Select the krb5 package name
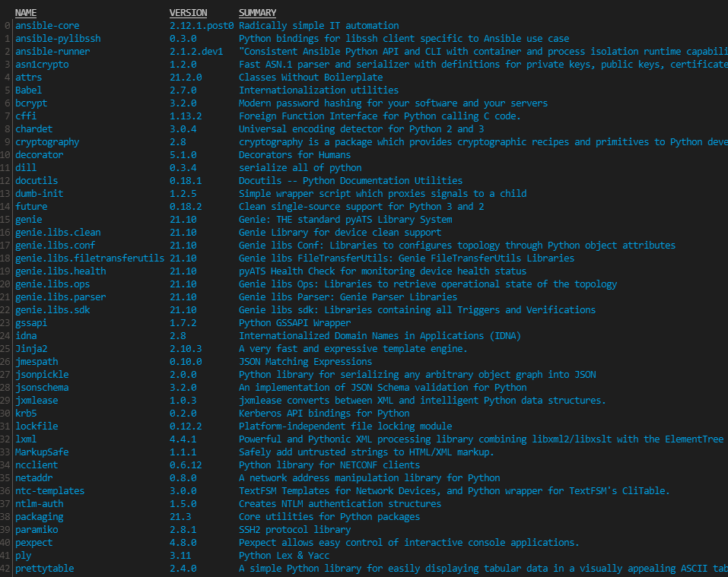This screenshot has width=728, height=577. click(x=26, y=414)
